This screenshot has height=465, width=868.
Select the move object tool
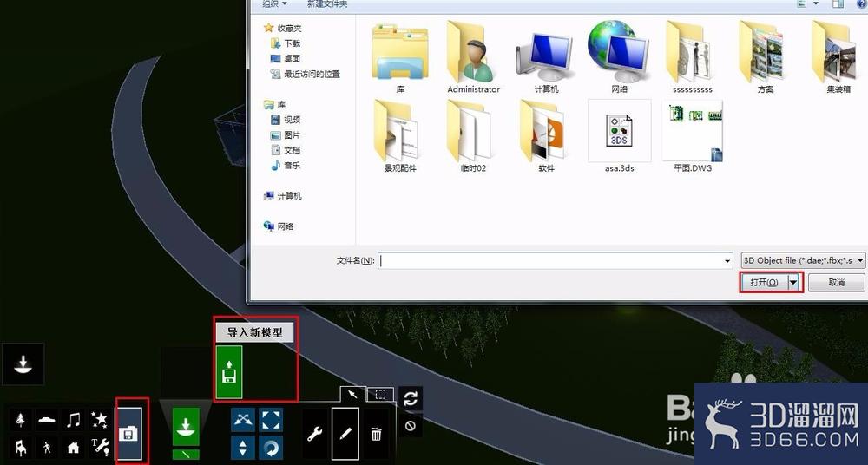[244, 420]
